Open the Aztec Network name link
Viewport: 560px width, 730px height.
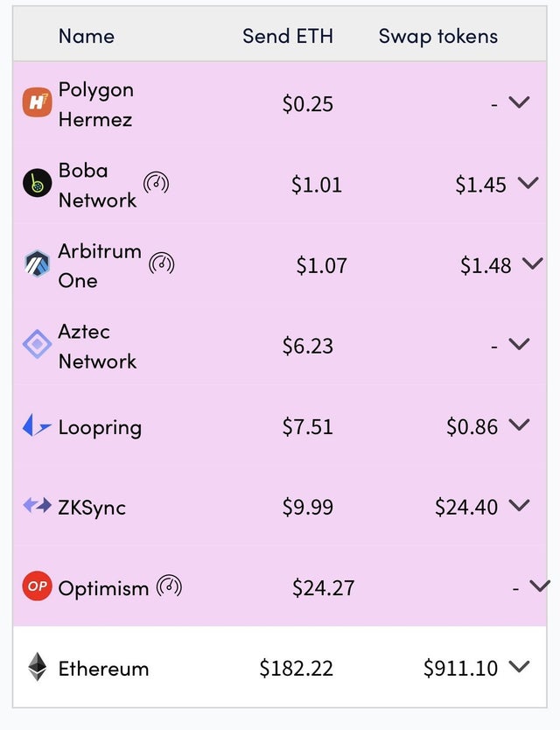97,347
